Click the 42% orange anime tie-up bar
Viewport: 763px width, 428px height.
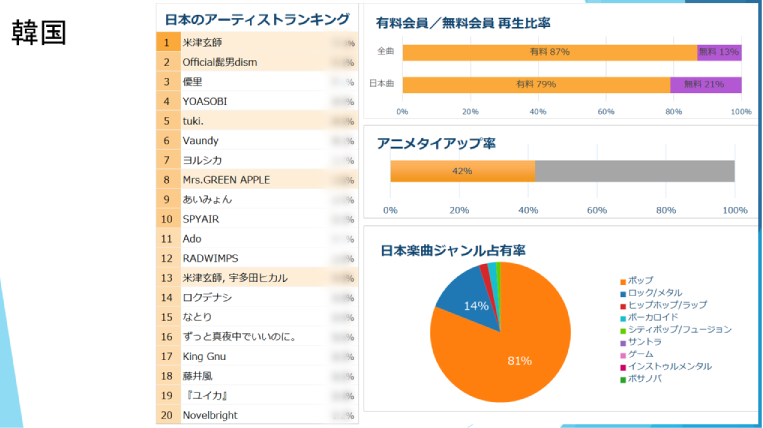[462, 171]
